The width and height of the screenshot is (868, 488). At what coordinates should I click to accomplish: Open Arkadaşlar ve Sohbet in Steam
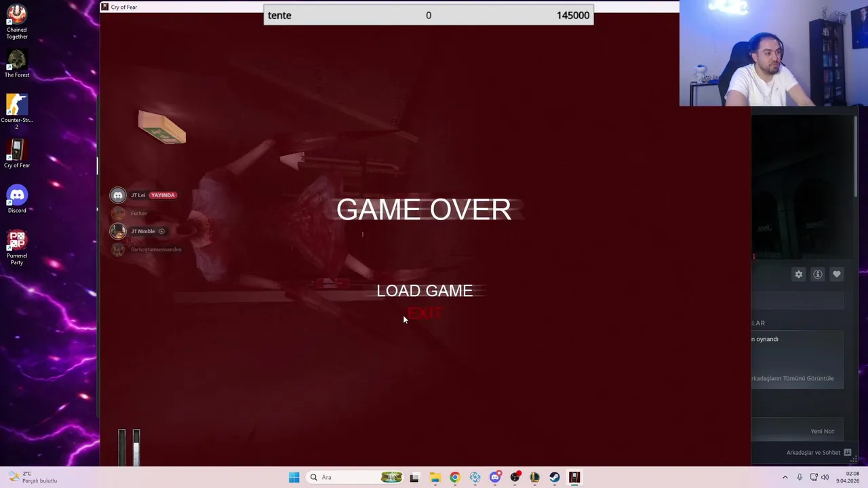(x=813, y=453)
